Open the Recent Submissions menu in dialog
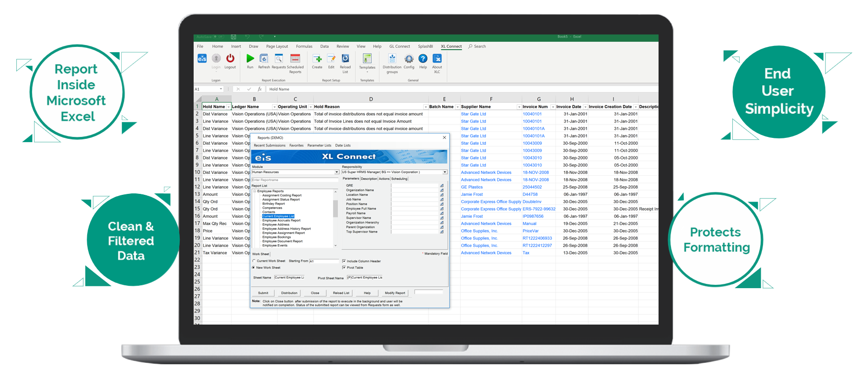The image size is (868, 371). click(269, 146)
